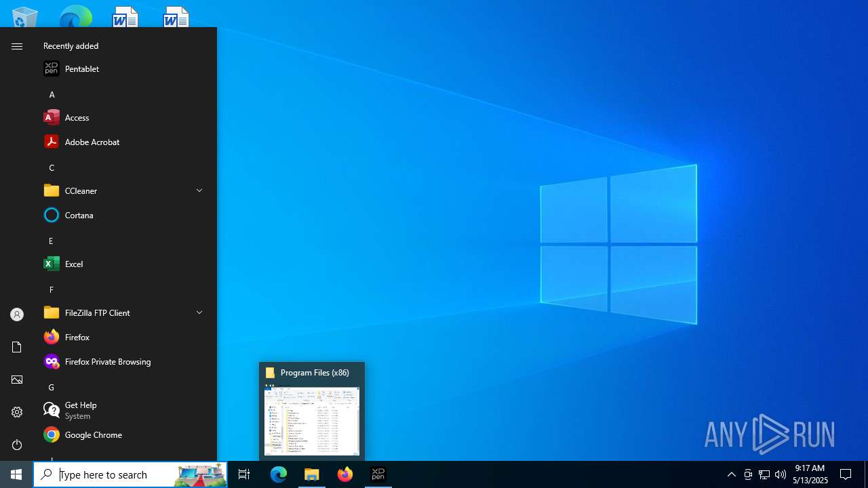Open user account icon in Start sidebar
The image size is (868, 488).
click(17, 314)
